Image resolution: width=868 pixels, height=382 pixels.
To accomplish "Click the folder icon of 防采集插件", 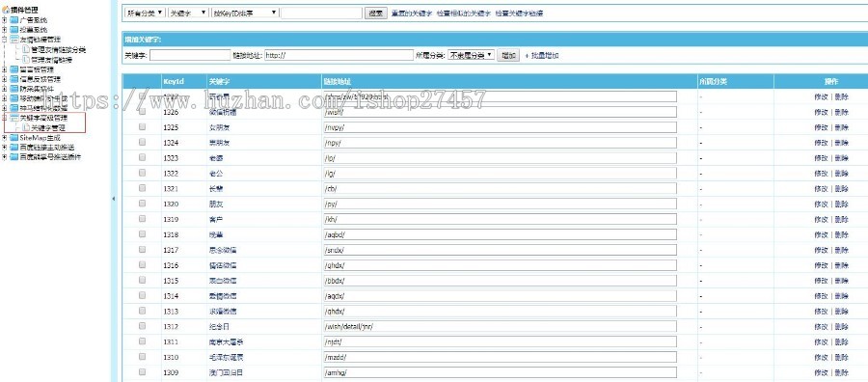I will [x=14, y=89].
